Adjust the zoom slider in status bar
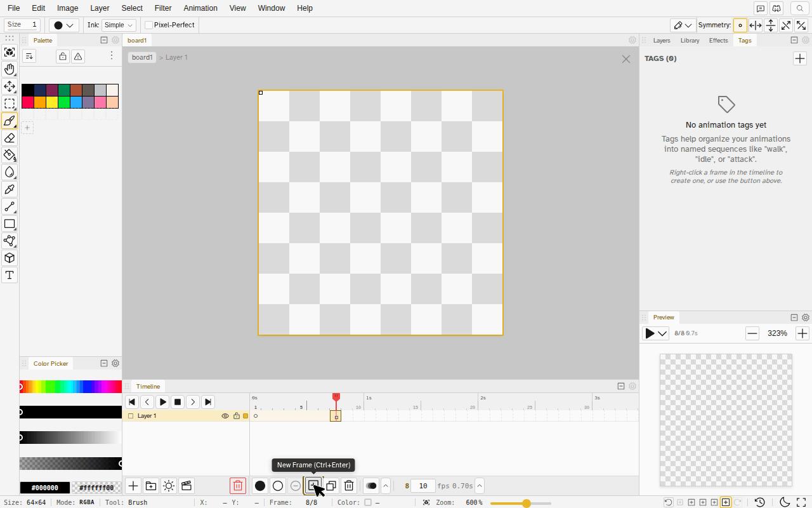Image resolution: width=812 pixels, height=508 pixels. pyautogui.click(x=521, y=503)
